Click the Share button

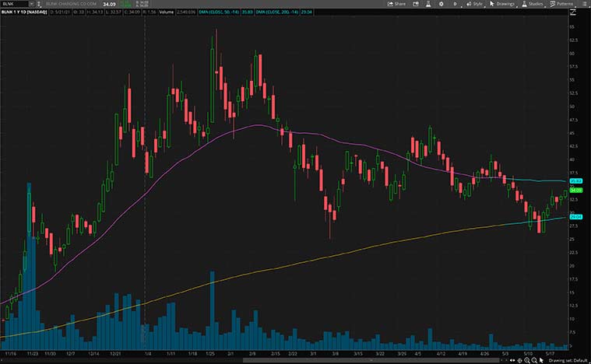(396, 4)
